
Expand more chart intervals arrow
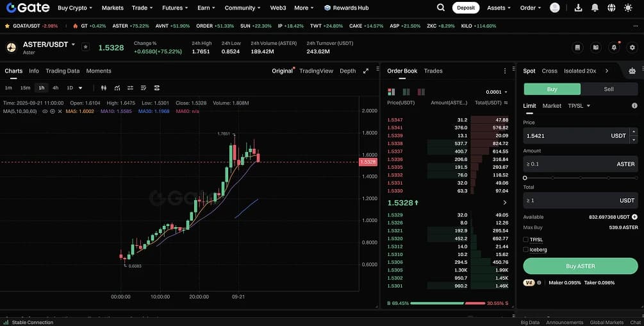pos(81,88)
